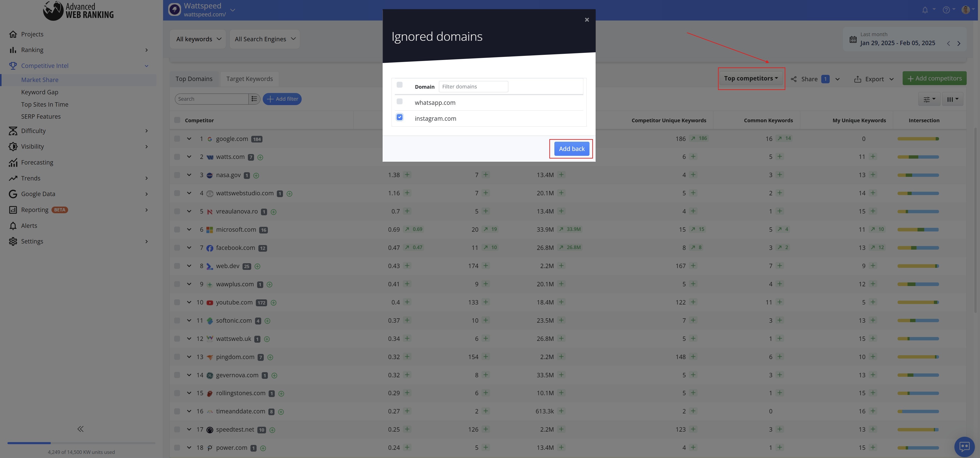Open the columns chooser icon
The image size is (980, 458).
[952, 99]
